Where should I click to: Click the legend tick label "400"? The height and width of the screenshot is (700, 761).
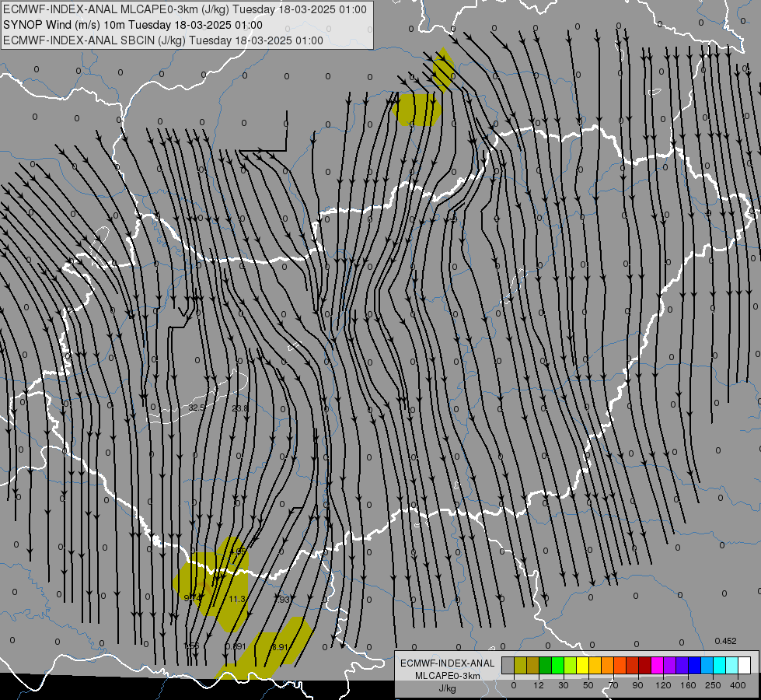(x=738, y=685)
